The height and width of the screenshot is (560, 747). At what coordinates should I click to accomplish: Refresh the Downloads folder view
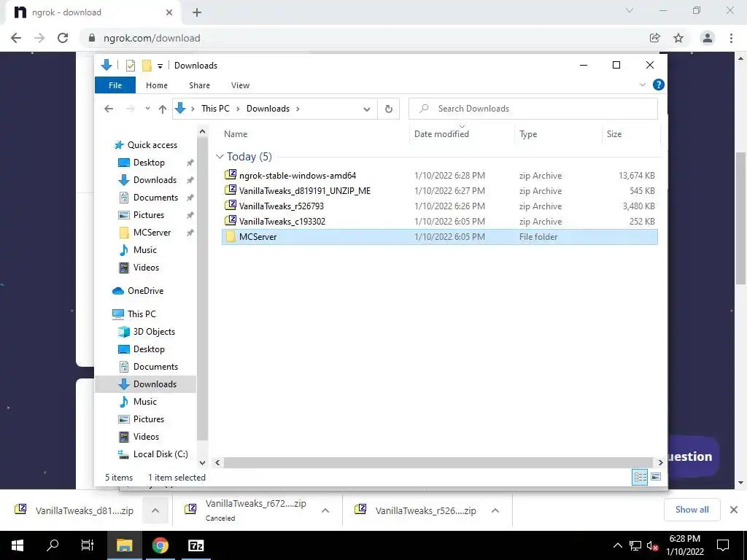point(389,109)
